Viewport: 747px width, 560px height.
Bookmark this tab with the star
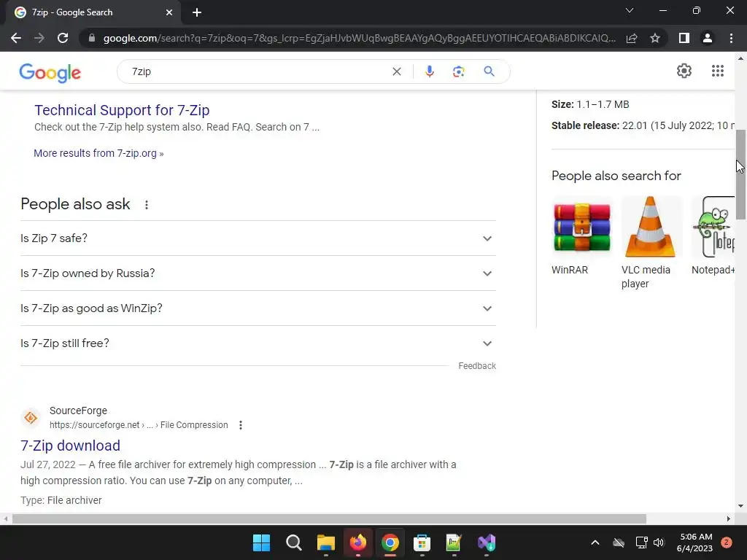[655, 38]
